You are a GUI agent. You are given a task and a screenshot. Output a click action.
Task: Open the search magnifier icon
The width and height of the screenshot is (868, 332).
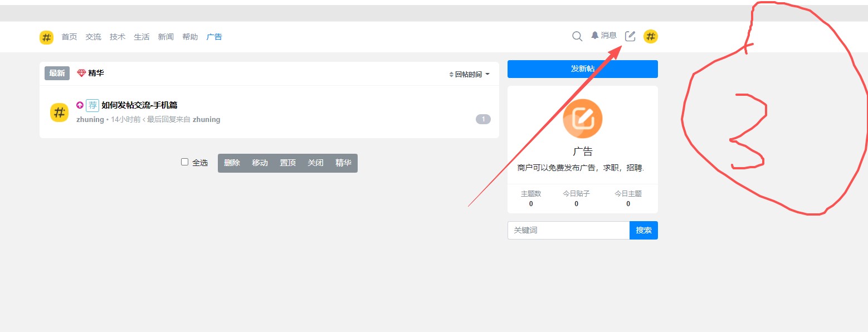577,37
